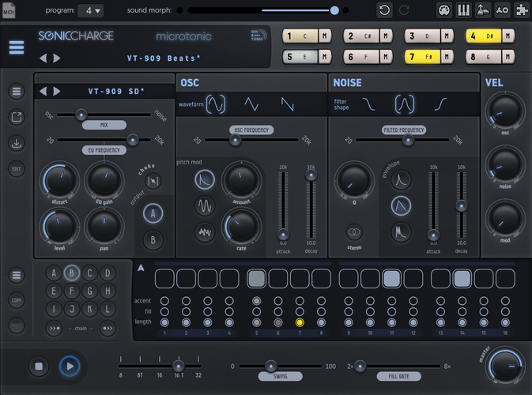Select the sine oscillator waveform
The height and width of the screenshot is (395, 532).
[216, 104]
